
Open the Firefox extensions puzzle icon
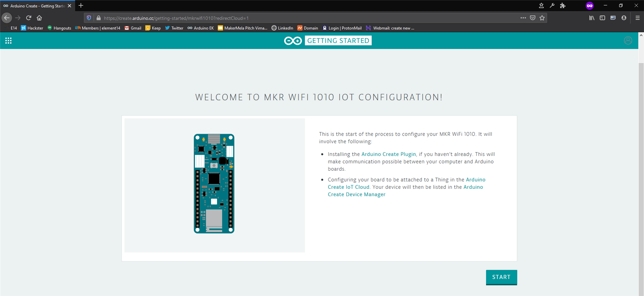563,6
